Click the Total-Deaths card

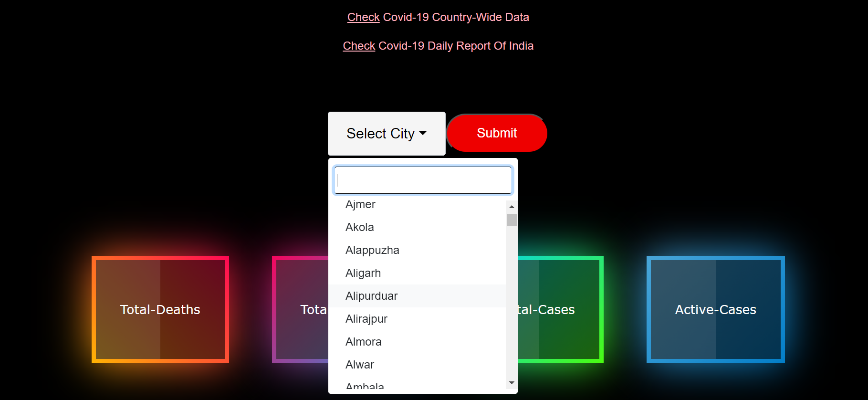[x=160, y=309]
